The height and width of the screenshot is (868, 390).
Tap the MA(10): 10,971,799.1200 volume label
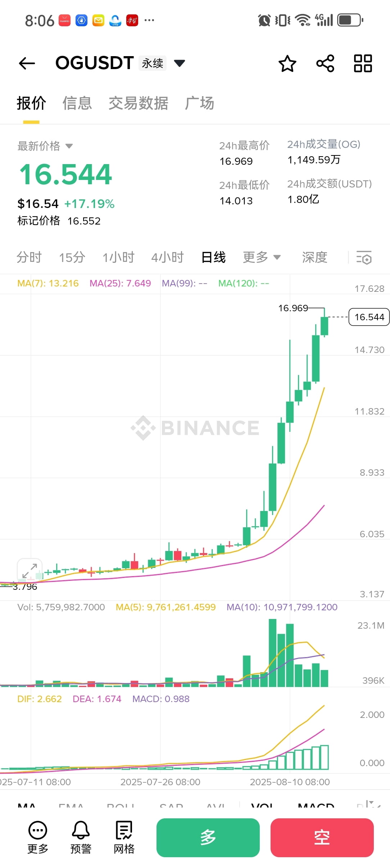(282, 607)
